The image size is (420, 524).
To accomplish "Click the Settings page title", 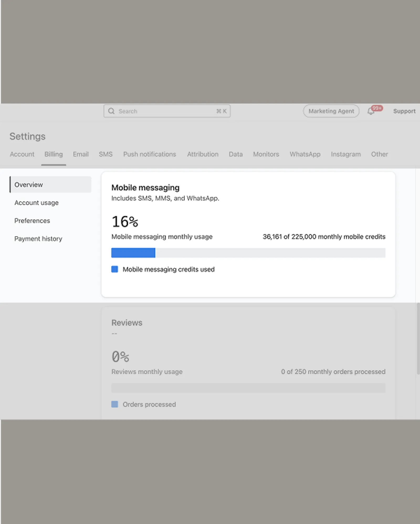I will [x=28, y=136].
